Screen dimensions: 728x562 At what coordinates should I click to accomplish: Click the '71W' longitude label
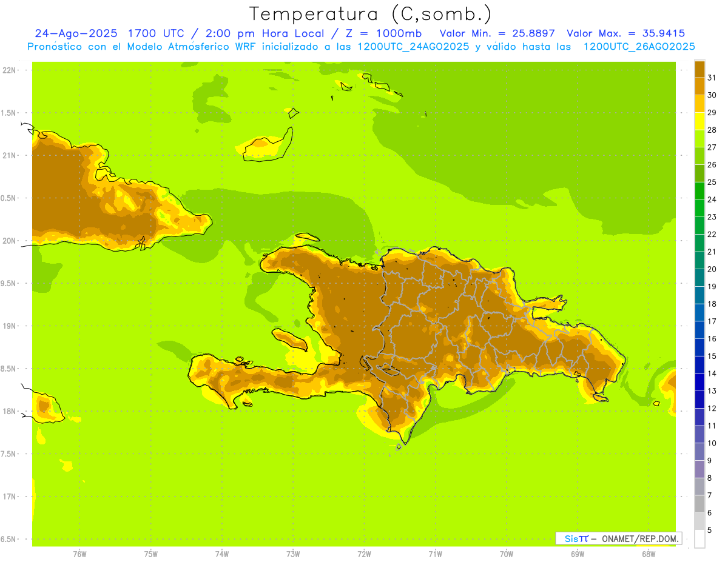(x=435, y=554)
